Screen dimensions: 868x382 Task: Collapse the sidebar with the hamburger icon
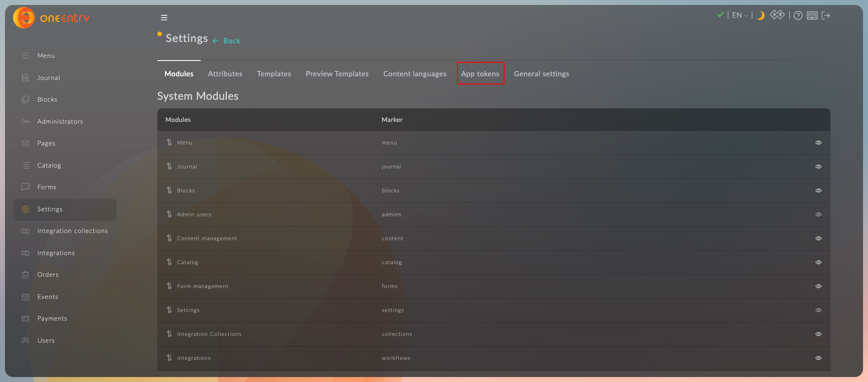(164, 18)
